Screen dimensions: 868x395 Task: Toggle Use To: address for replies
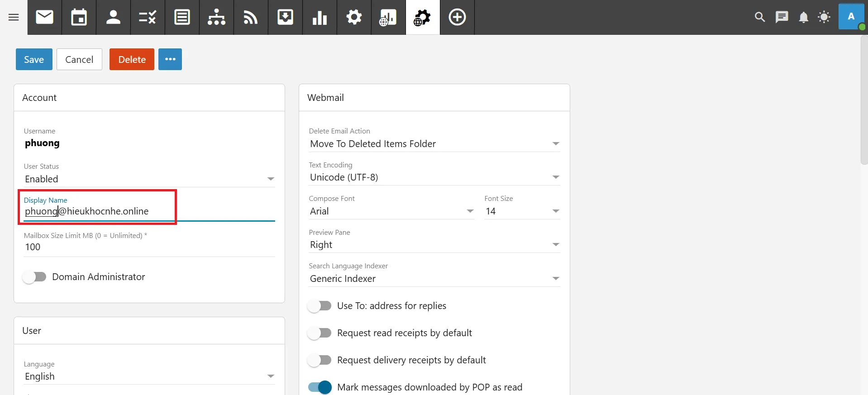click(320, 306)
